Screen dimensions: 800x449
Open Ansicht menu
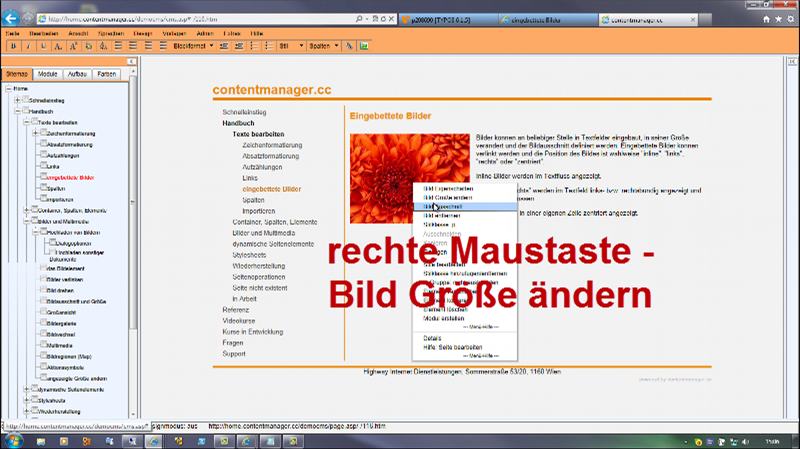(78, 33)
